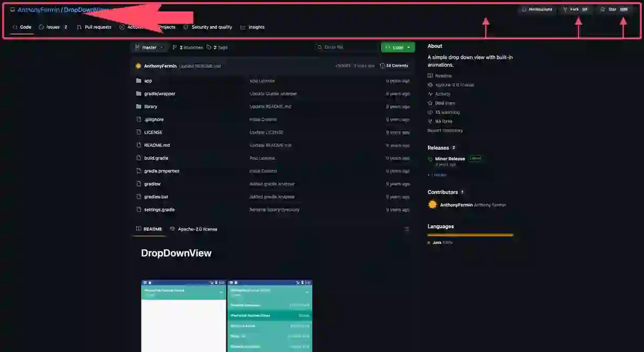Click the build.gradle file icon
644x352 pixels.
click(x=139, y=158)
